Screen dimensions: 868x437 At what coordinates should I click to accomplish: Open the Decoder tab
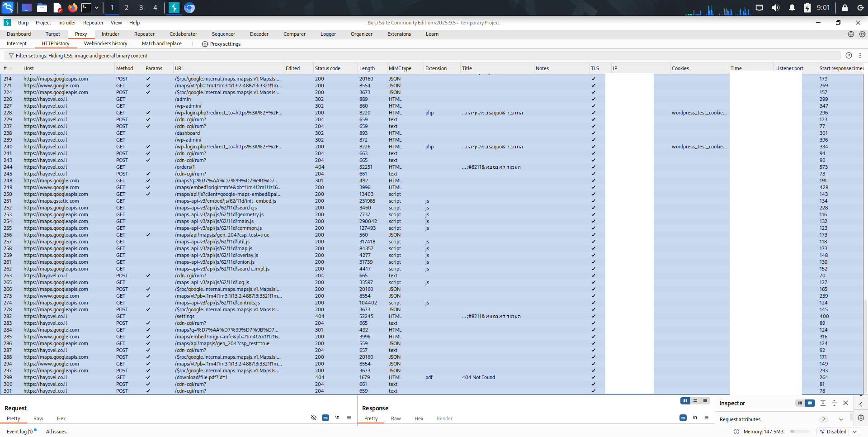(259, 34)
